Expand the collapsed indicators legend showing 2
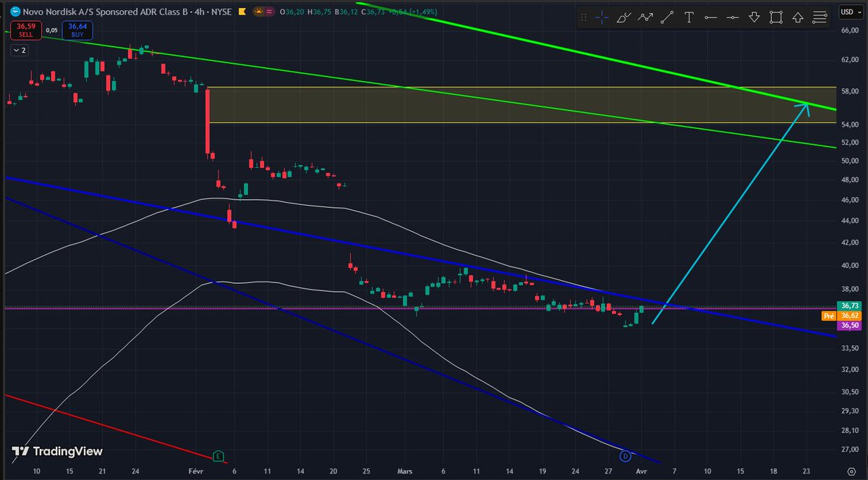This screenshot has width=868, height=480. pos(20,51)
